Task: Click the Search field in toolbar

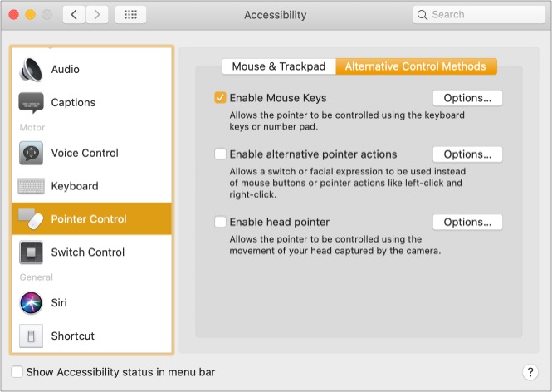Action: pos(479,15)
